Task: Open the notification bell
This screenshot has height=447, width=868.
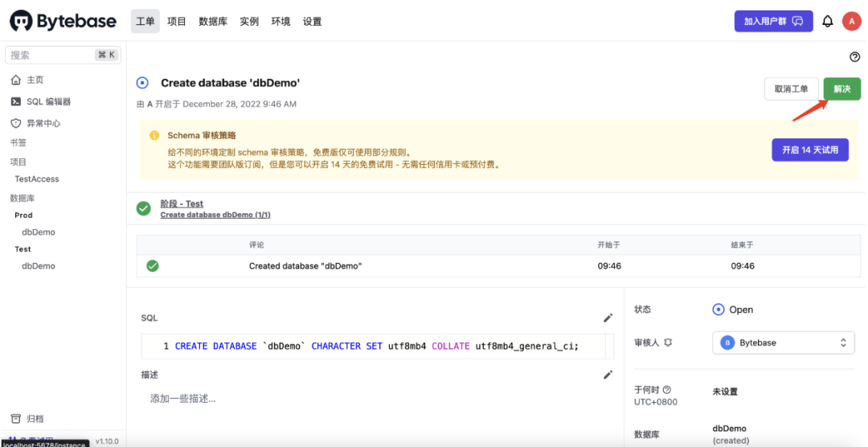Action: click(828, 22)
